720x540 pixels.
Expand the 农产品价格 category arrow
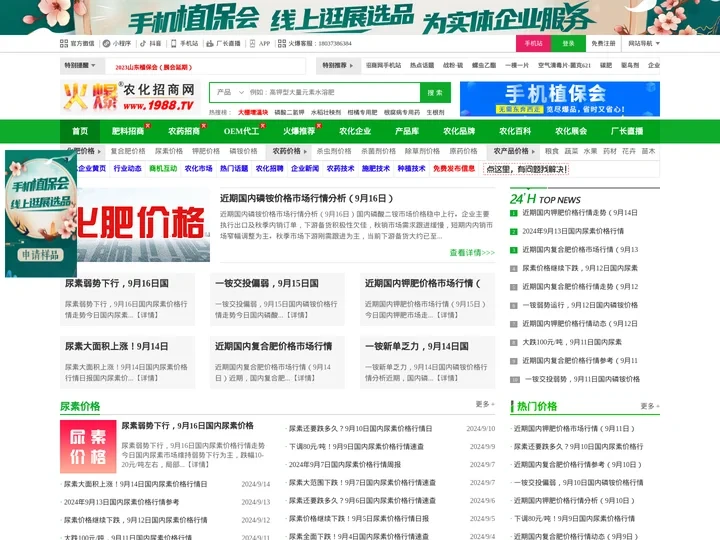click(x=514, y=151)
